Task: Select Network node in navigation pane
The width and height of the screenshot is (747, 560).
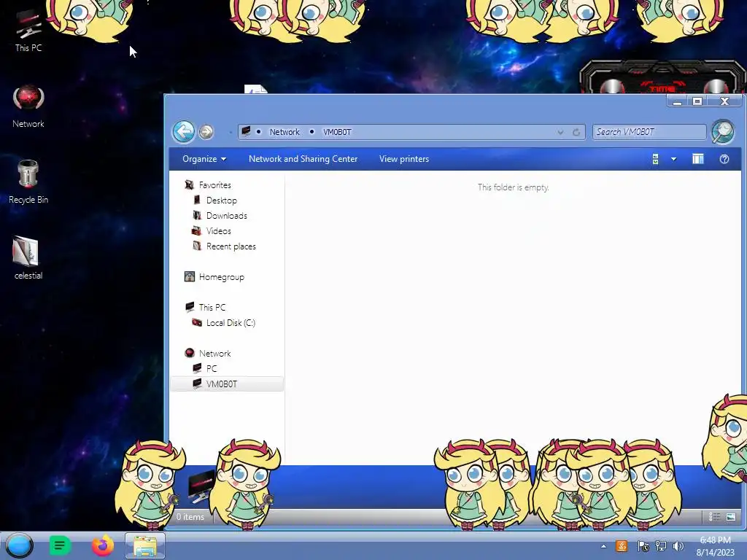Action: point(215,354)
